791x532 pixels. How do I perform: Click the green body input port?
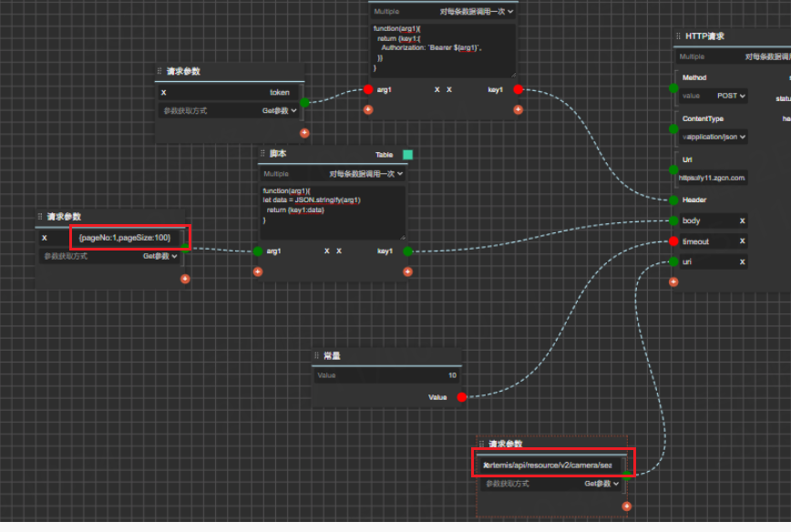click(673, 220)
